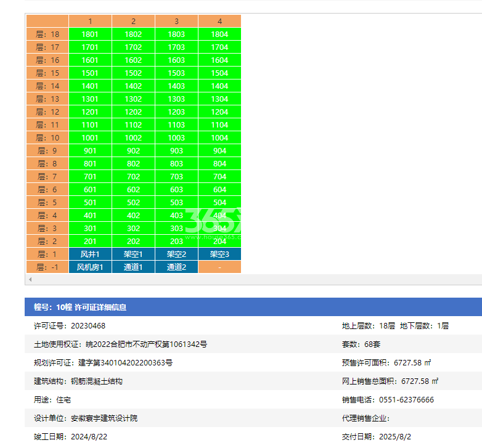Click unit 1602
This screenshot has width=482, height=448.
pos(133,60)
